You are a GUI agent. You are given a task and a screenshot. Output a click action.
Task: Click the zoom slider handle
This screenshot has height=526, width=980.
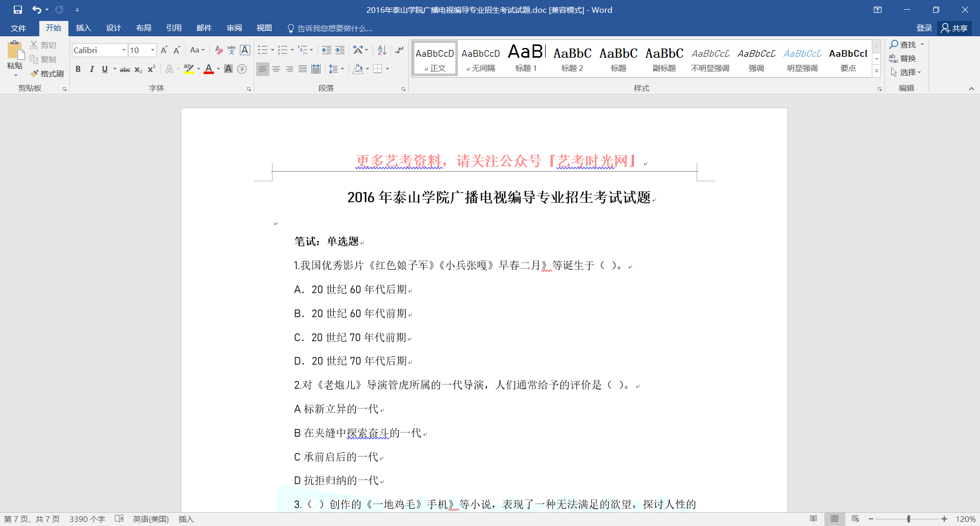point(909,519)
